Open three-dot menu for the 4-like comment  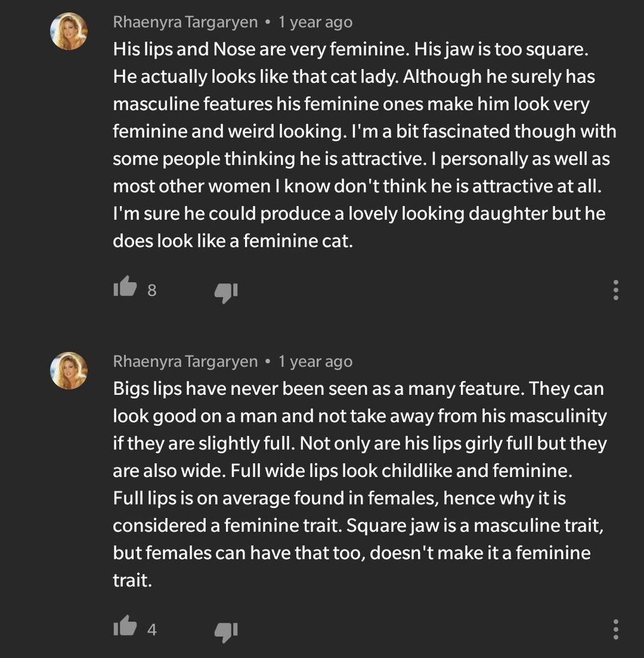615,629
